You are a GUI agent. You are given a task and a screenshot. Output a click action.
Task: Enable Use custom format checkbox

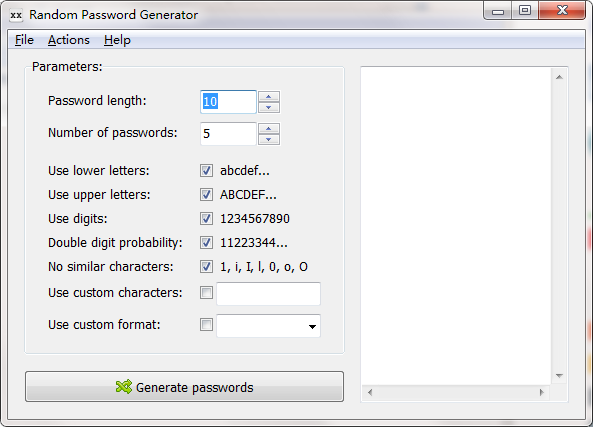[x=206, y=325]
